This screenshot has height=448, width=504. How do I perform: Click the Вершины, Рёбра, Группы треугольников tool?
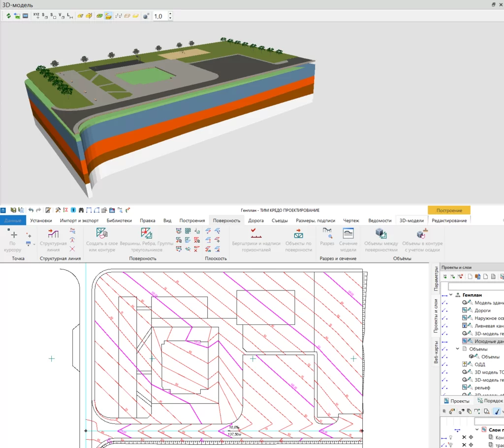pos(147,241)
